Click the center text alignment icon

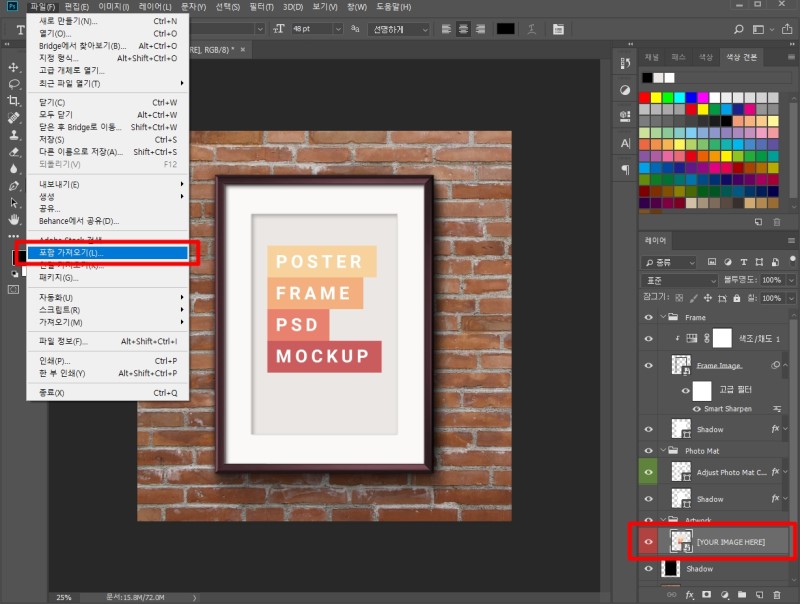coord(463,29)
